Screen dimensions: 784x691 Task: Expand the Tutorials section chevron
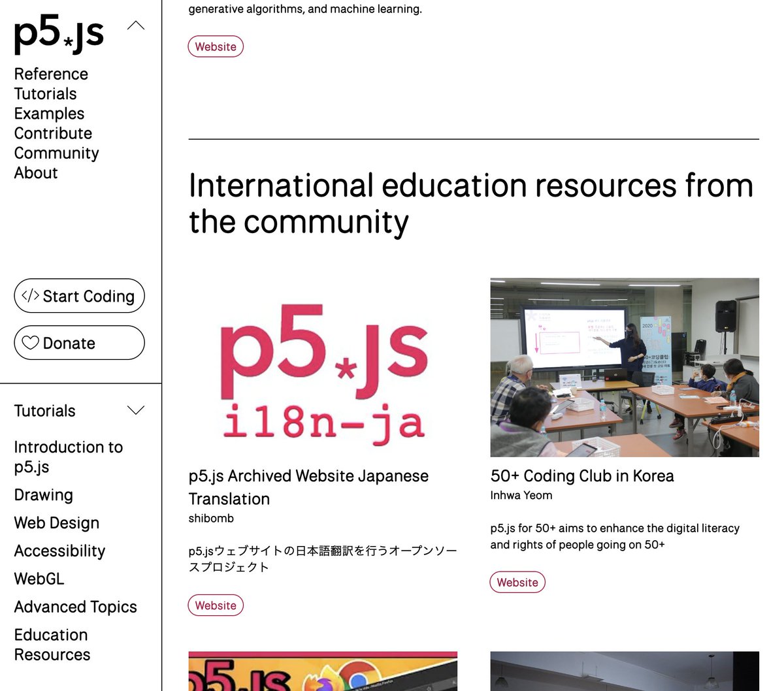(x=136, y=411)
